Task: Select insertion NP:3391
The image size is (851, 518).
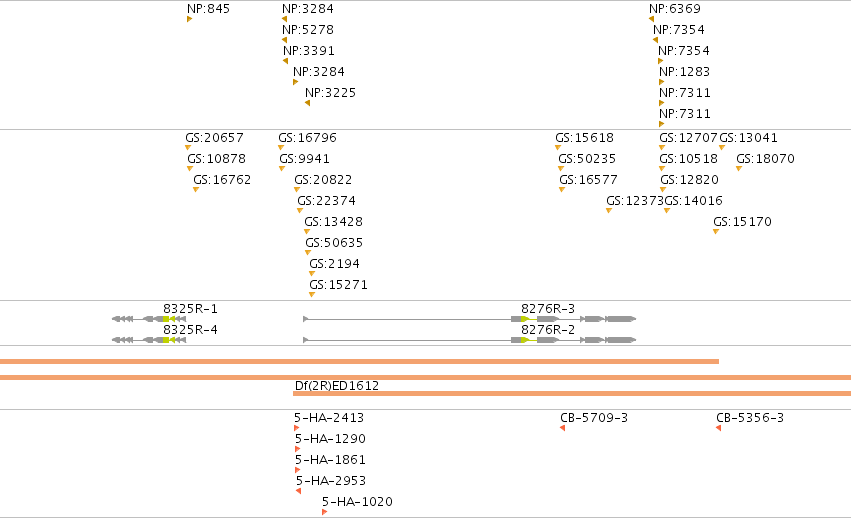Action: pyautogui.click(x=309, y=51)
